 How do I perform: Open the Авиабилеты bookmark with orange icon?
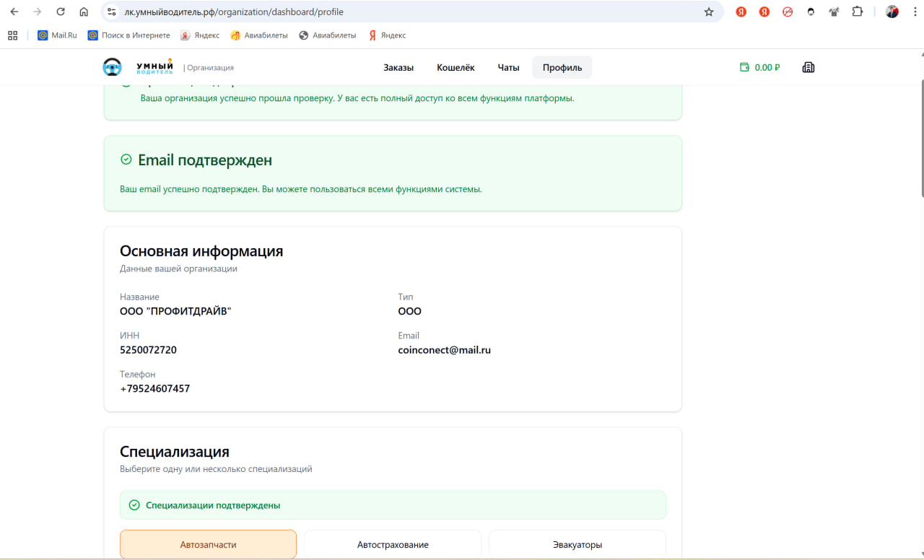pos(259,35)
